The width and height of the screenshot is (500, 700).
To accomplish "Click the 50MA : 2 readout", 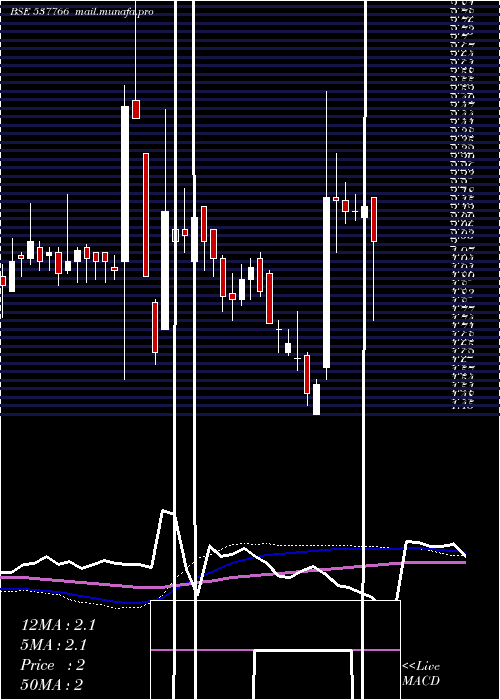I will (x=52, y=685).
